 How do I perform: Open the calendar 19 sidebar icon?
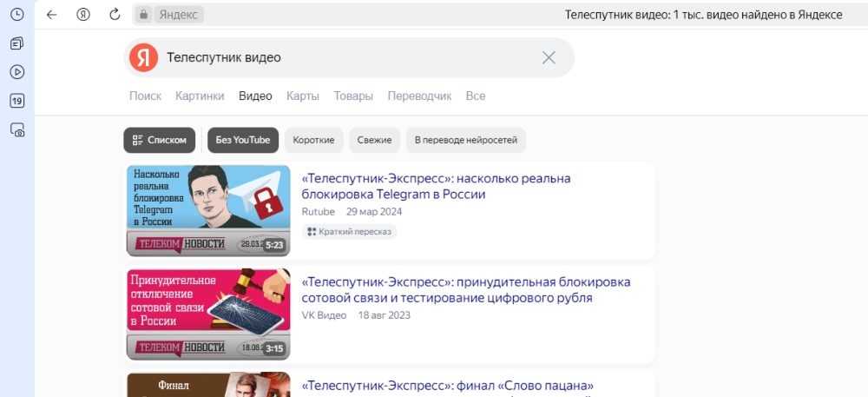click(x=17, y=101)
